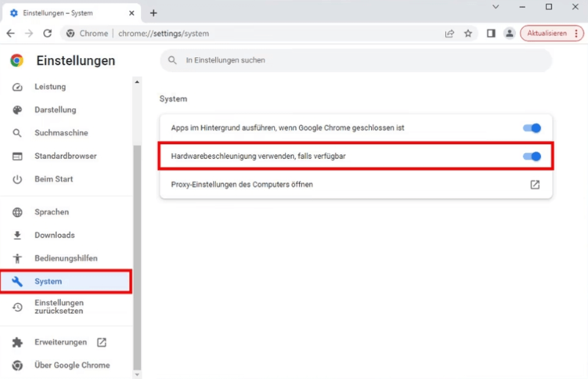Toggle Hardwarebeschleunigung verwenden switch
The width and height of the screenshot is (588, 379).
click(532, 156)
